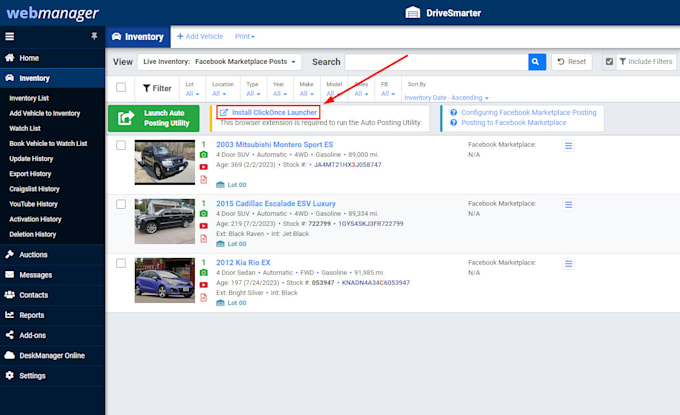Open the document icon for Cadillac Escalade
Image resolution: width=680 pixels, height=415 pixels.
tap(203, 239)
